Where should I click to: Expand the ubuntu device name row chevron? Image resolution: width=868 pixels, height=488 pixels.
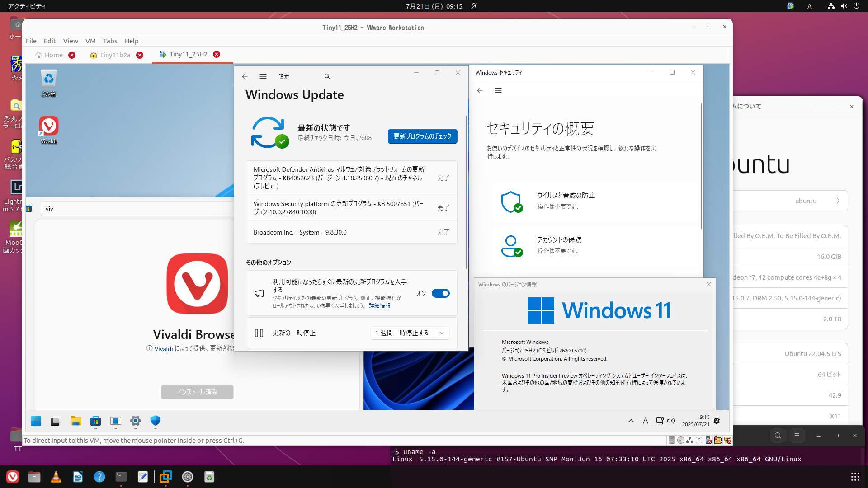click(838, 201)
